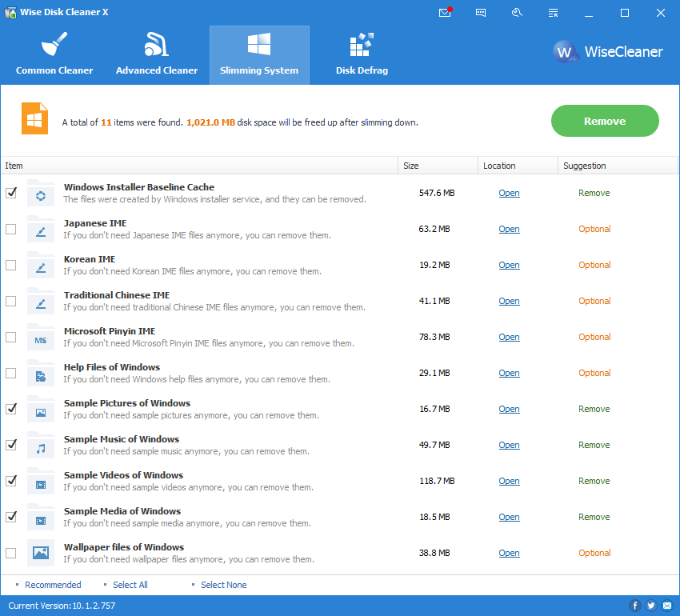Uncheck Sample Music of Windows
The height and width of the screenshot is (616, 680).
click(11, 445)
